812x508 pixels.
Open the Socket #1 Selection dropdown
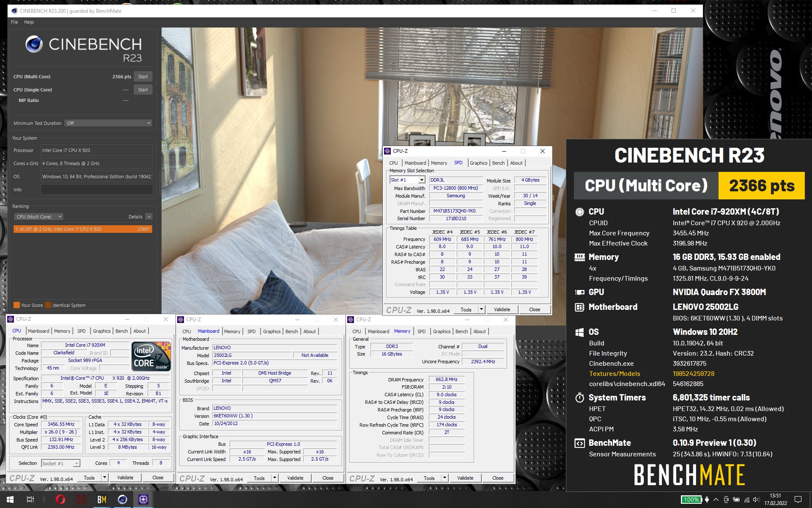(x=60, y=464)
